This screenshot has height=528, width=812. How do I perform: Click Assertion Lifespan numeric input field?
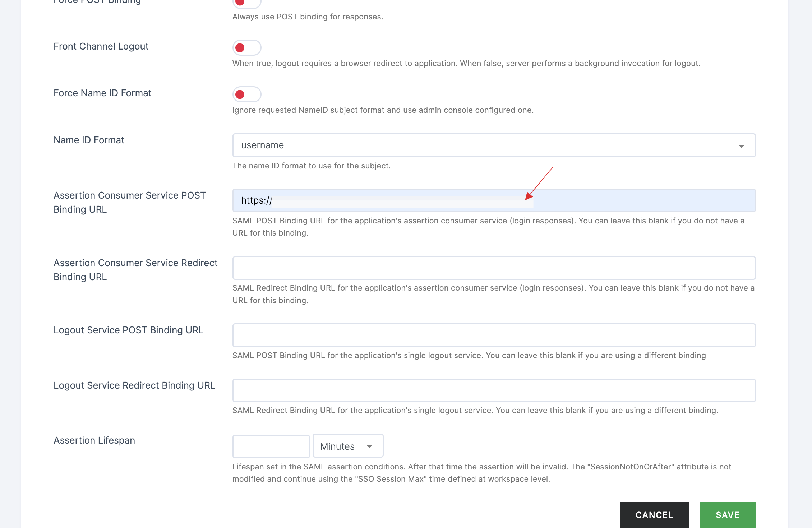(269, 446)
